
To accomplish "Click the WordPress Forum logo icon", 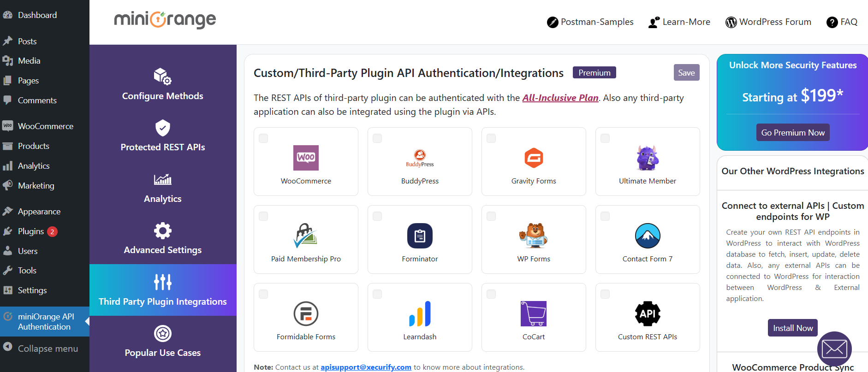I will (731, 22).
